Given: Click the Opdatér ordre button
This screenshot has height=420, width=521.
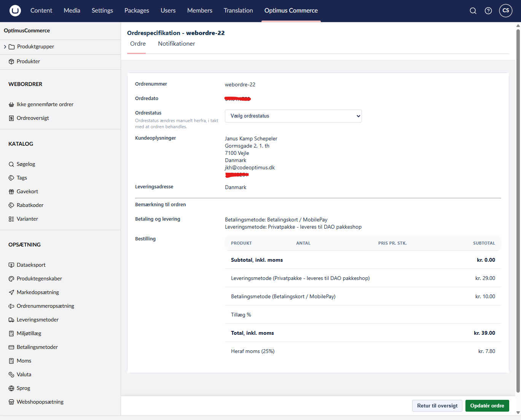Looking at the screenshot, I should (x=487, y=406).
